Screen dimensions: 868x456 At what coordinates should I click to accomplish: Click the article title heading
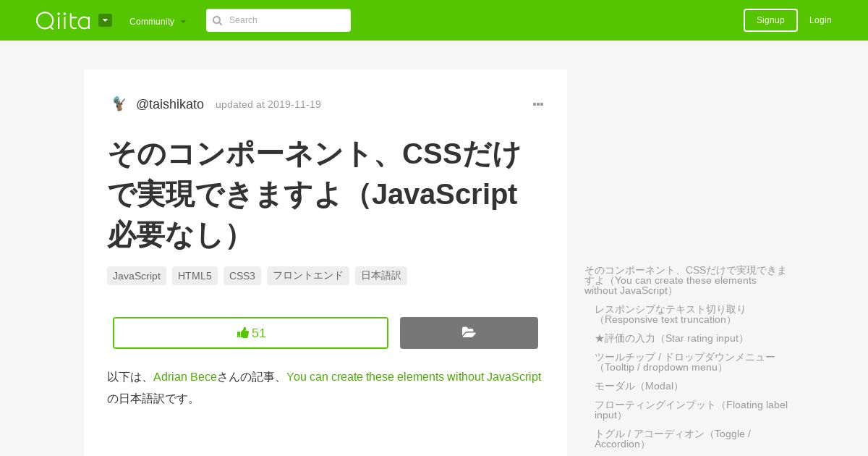coord(315,194)
